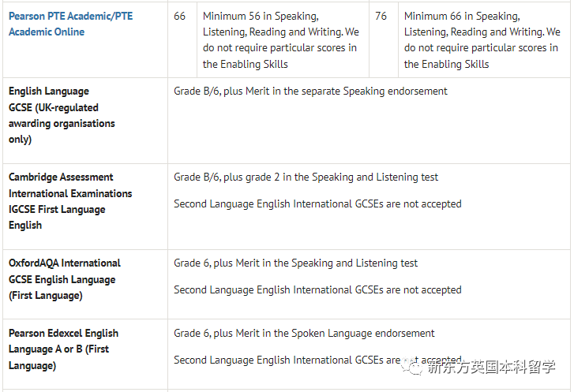The width and height of the screenshot is (574, 392).
Task: Click the Minimum 56 in Speaking description
Action: coord(281,40)
